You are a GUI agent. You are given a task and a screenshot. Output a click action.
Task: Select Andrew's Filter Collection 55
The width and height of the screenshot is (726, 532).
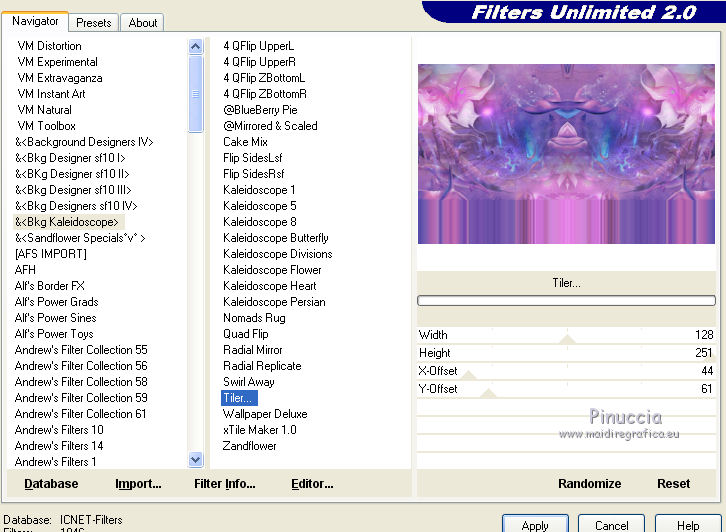81,350
